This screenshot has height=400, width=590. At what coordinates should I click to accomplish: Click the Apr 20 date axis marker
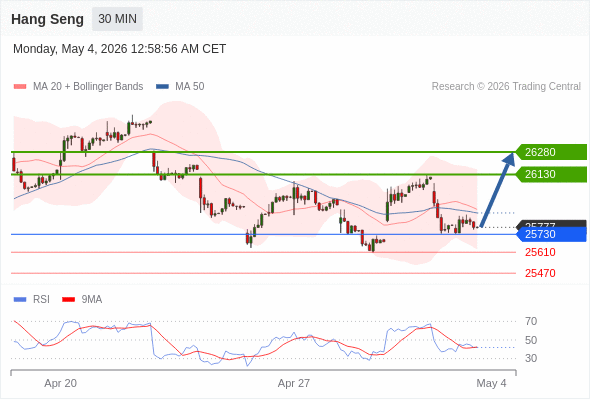[60, 383]
